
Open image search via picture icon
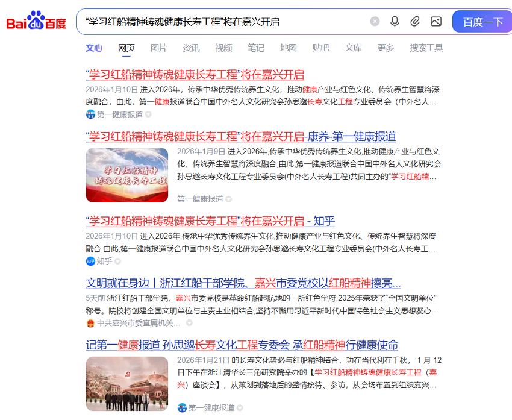pyautogui.click(x=436, y=22)
